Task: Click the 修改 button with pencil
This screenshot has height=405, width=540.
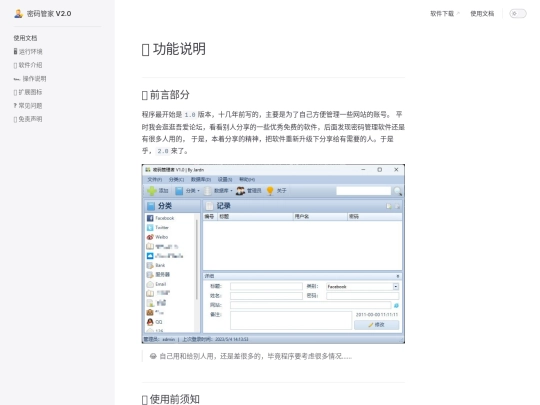Action: pos(376,325)
